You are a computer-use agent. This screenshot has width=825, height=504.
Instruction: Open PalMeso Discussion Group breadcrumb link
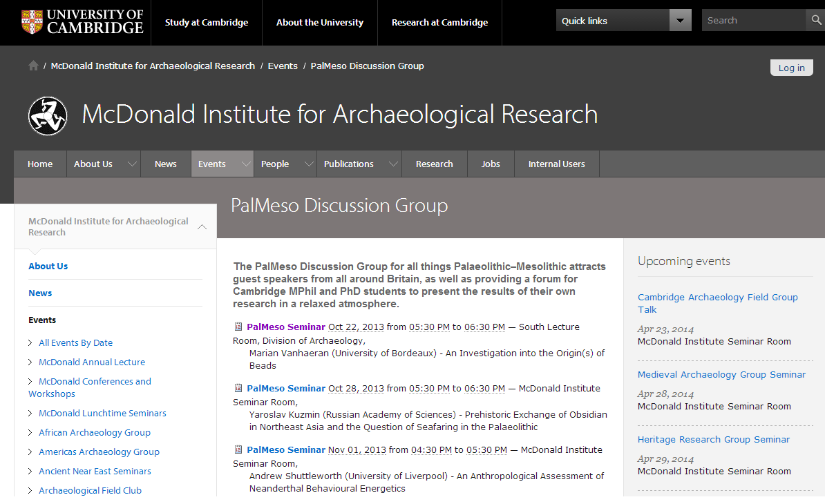[368, 66]
